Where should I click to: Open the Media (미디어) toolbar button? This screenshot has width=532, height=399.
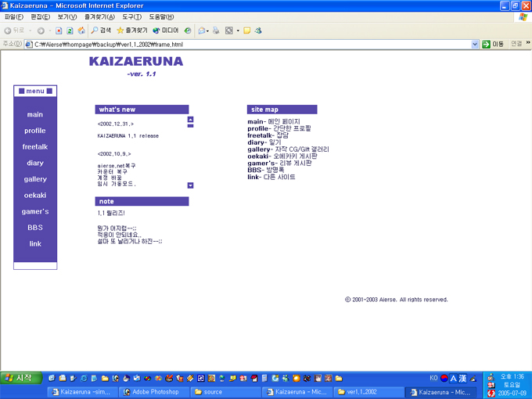pyautogui.click(x=166, y=31)
